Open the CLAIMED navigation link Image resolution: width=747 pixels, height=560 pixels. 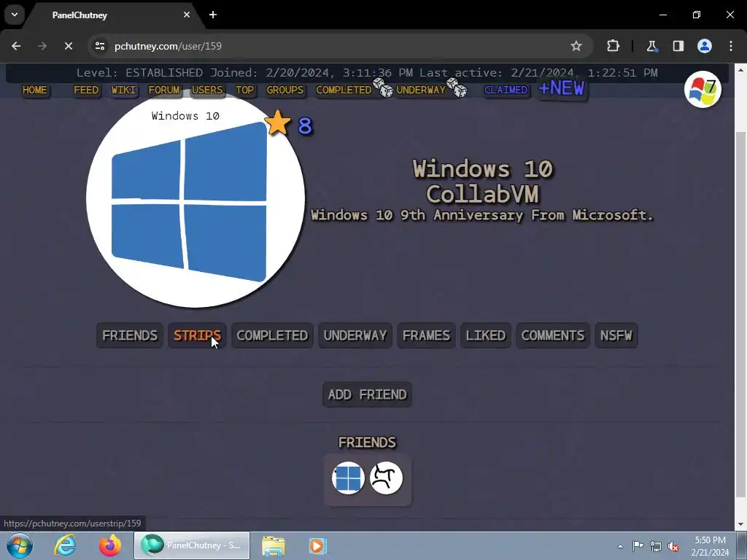(x=506, y=90)
